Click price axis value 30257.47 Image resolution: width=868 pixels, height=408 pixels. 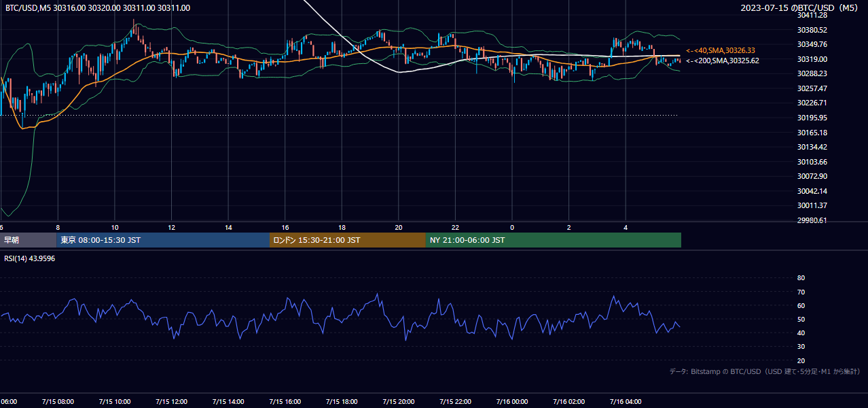click(x=812, y=88)
